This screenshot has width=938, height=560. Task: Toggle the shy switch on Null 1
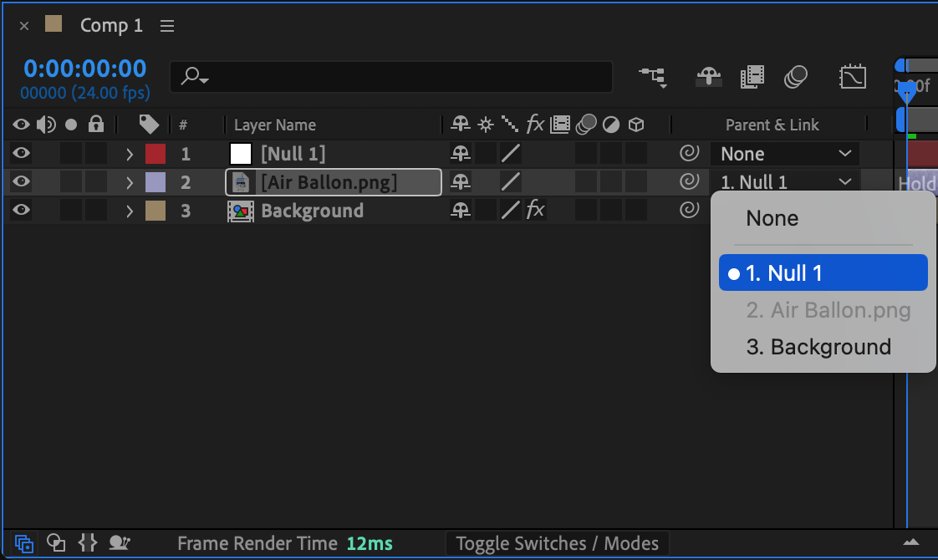click(461, 153)
